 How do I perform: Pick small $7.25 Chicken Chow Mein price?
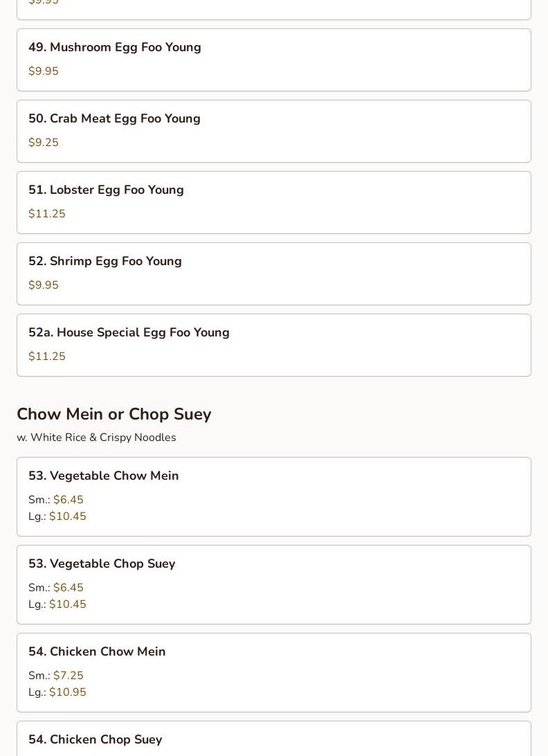(68, 676)
